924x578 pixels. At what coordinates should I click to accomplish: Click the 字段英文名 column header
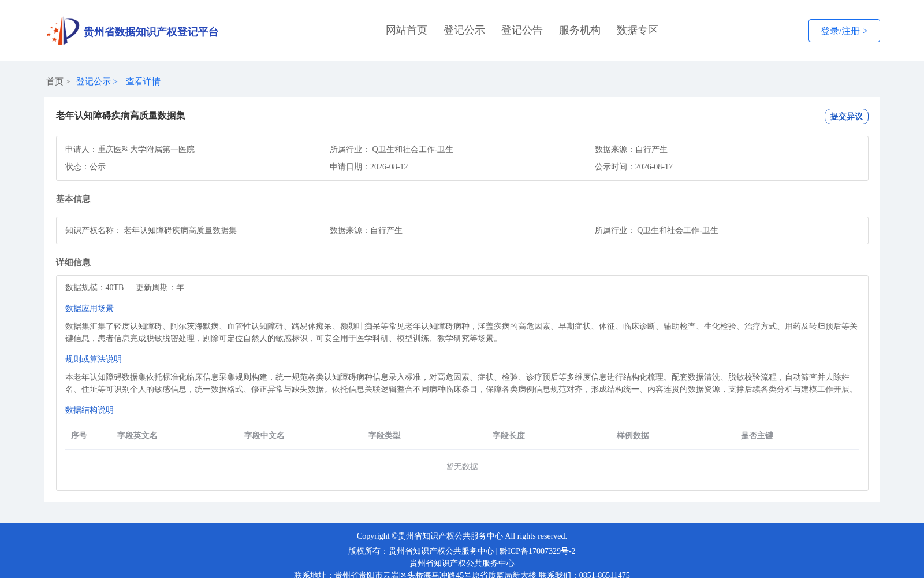pos(137,435)
